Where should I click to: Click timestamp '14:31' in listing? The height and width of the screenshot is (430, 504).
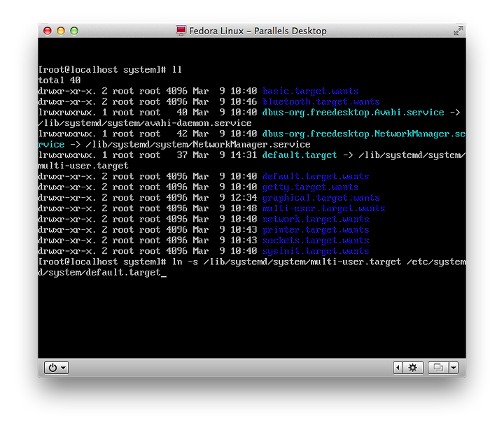pos(244,155)
